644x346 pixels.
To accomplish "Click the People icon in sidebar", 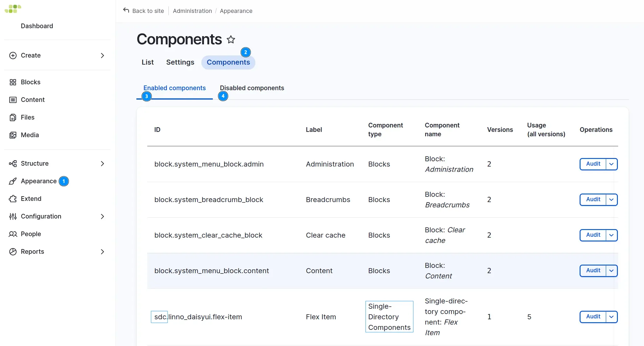I will coord(13,234).
